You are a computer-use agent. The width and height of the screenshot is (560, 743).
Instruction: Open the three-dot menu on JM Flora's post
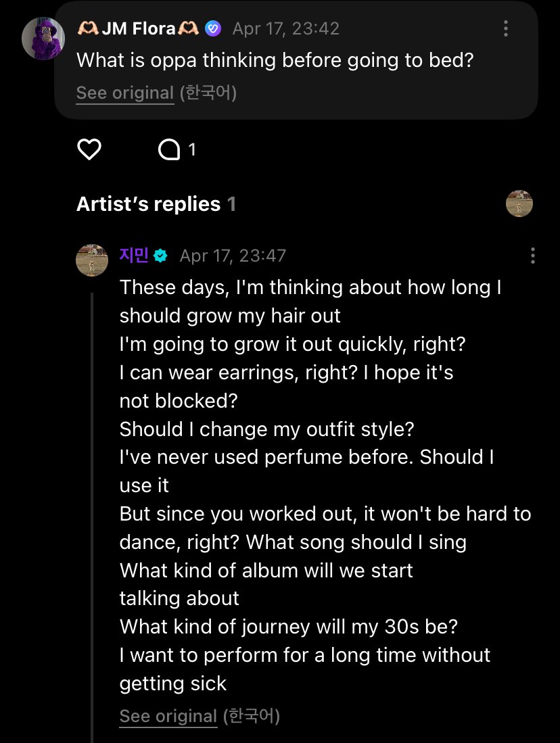coord(506,28)
